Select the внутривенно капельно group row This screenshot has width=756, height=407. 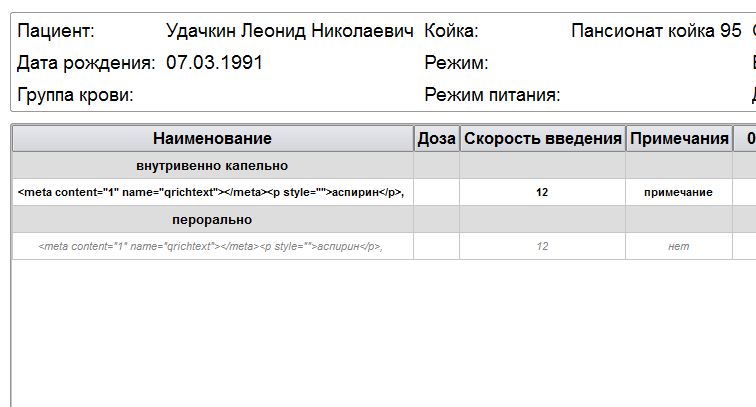212,165
